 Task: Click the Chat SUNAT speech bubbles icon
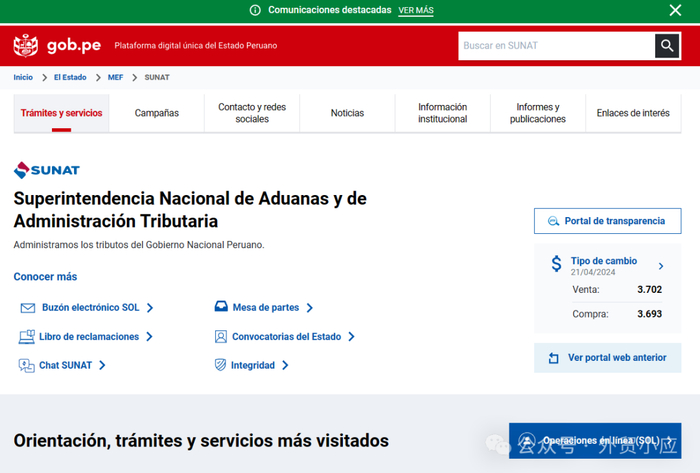[26, 365]
